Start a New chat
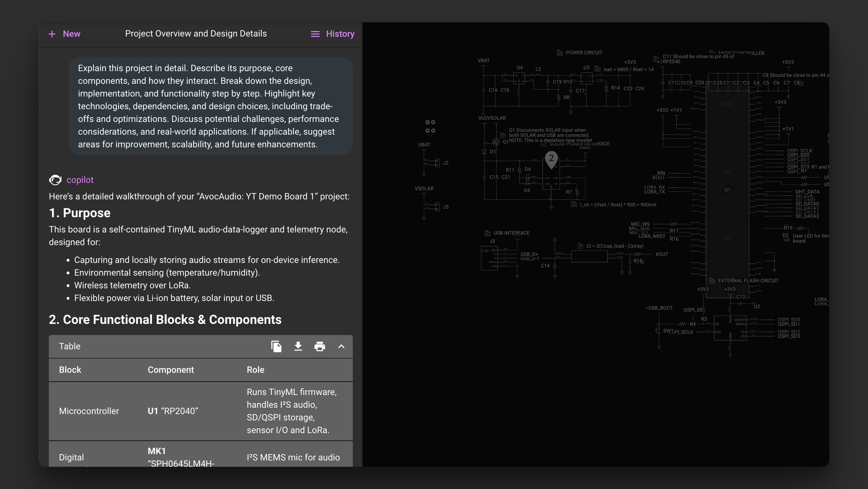Image resolution: width=868 pixels, height=489 pixels. click(71, 34)
